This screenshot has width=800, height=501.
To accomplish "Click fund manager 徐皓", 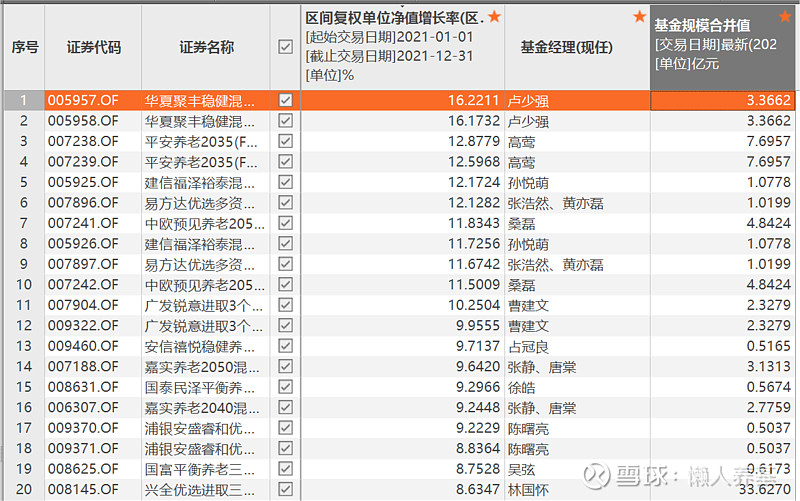I will 521,388.
